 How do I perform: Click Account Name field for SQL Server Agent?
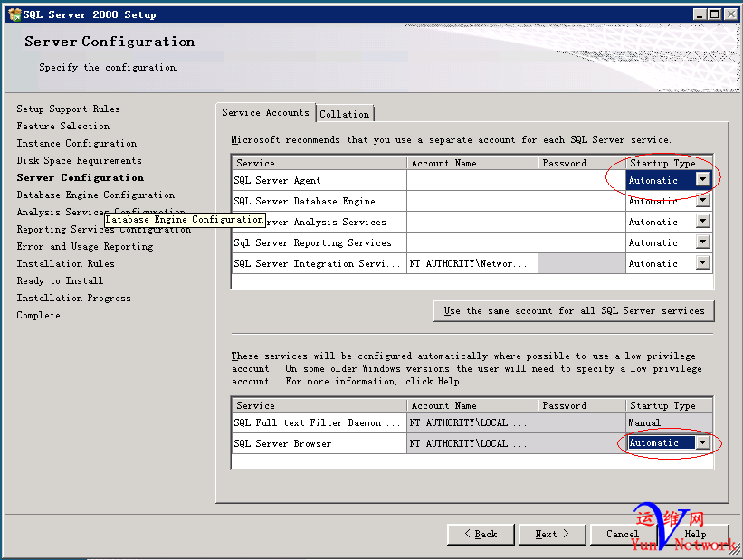point(472,180)
